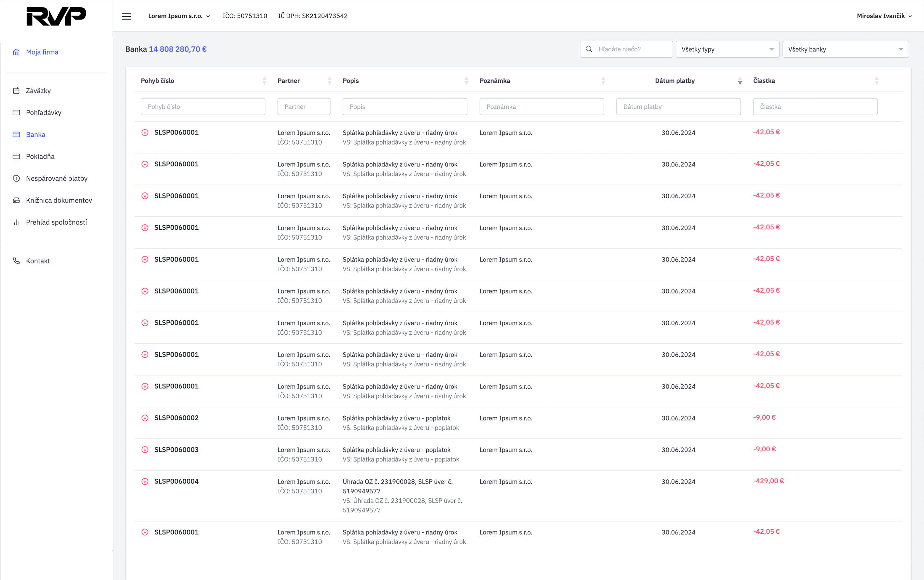Click the Knižnica dokumentov drive icon
Viewport: 924px width, 580px height.
click(x=16, y=200)
